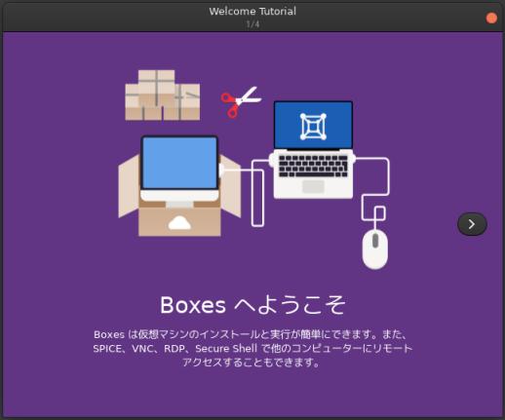Close the Welcome Tutorial window
Image resolution: width=505 pixels, height=420 pixels.
[491, 18]
